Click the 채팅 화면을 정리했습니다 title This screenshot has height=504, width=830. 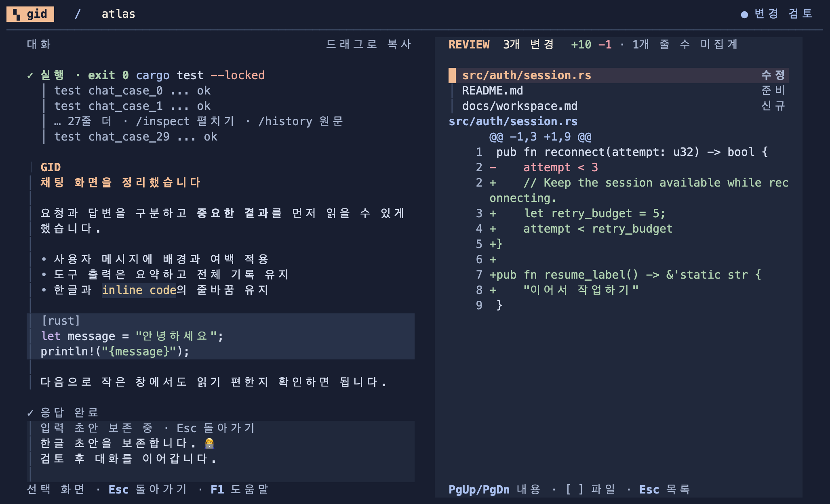pyautogui.click(x=120, y=183)
